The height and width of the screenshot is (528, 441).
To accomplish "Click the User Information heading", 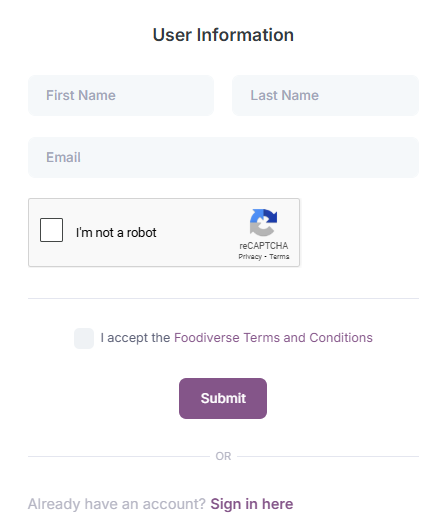I will (223, 35).
